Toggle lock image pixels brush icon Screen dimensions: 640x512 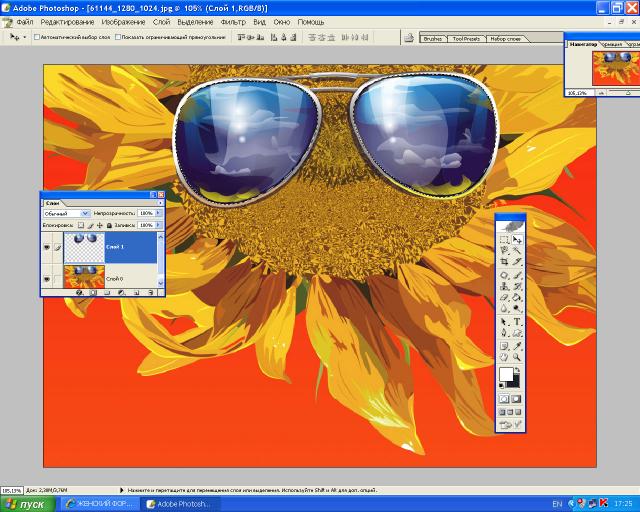click(90, 225)
